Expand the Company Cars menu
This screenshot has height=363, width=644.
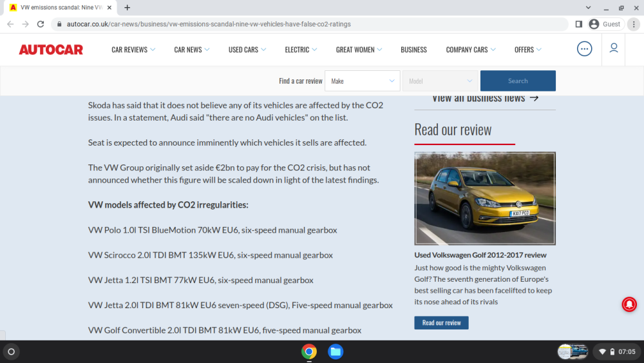(x=471, y=50)
